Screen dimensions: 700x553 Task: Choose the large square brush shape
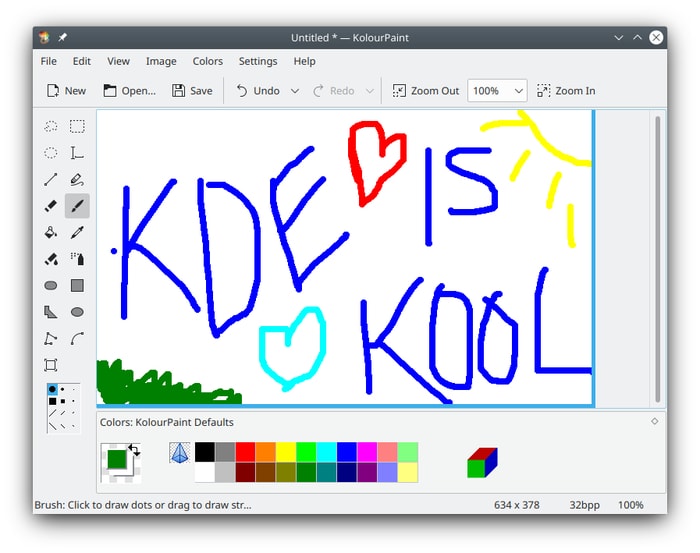click(x=52, y=401)
